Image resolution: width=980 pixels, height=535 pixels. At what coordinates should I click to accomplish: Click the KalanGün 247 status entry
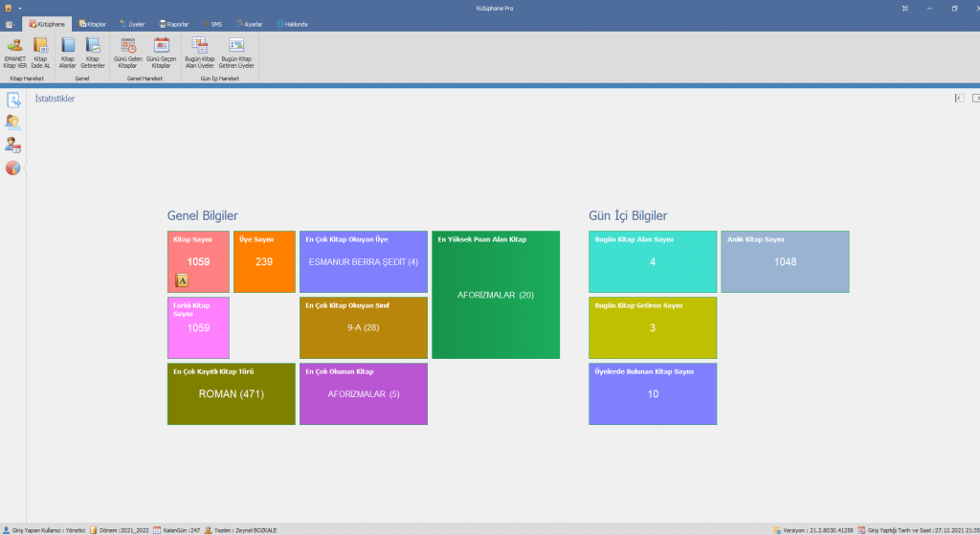[177, 530]
